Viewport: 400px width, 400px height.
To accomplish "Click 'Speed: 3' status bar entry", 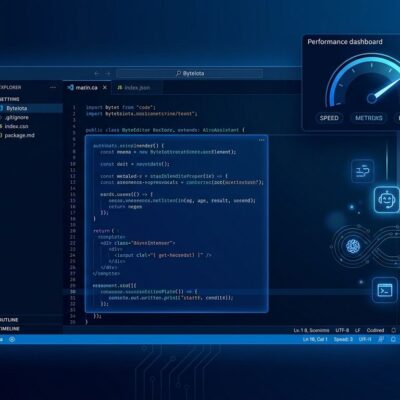I will (343, 339).
